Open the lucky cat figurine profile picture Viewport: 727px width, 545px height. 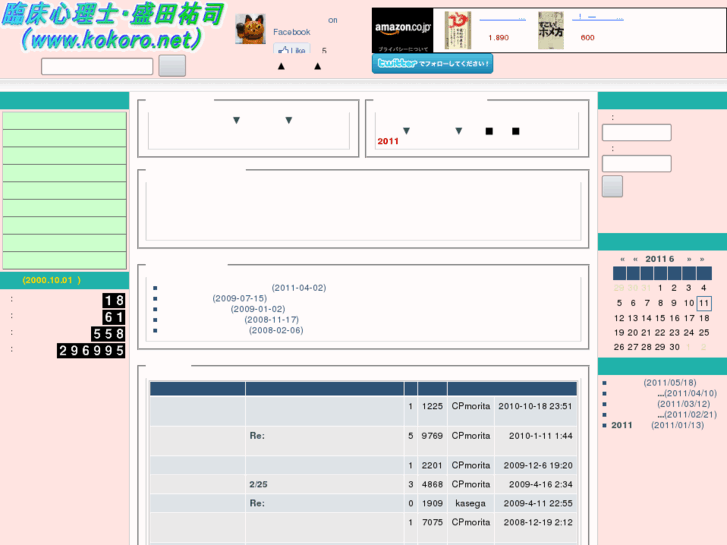click(250, 29)
